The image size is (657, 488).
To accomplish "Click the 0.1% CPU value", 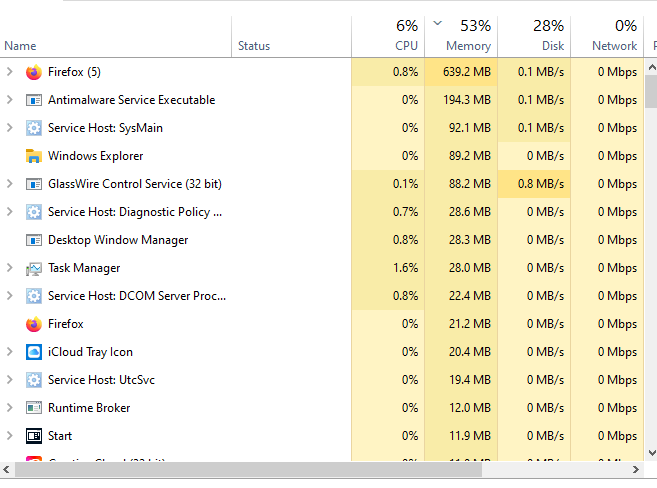I will pos(405,184).
